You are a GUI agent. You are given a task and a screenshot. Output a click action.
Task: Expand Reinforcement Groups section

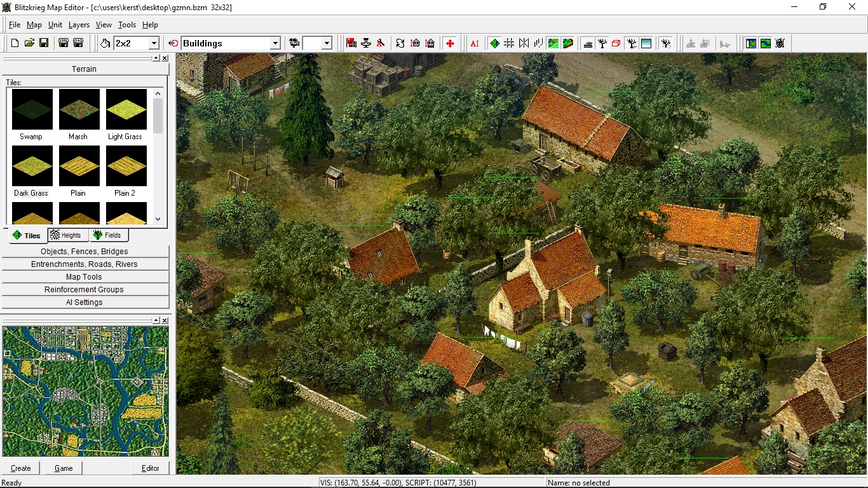pos(86,290)
